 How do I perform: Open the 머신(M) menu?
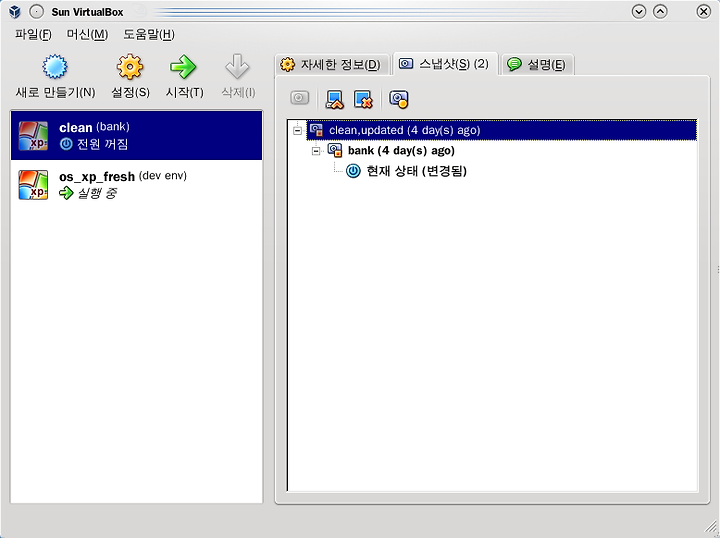tap(87, 34)
